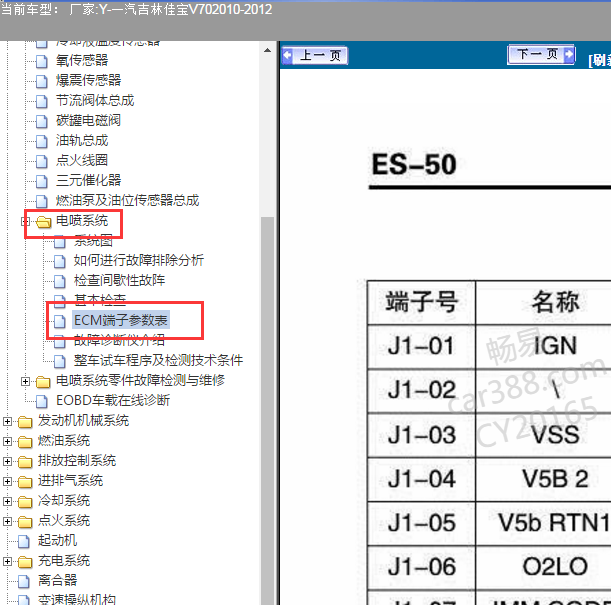Click the 冷却系统 folder icon
Screen dimensions: 611x605
[x=25, y=502]
